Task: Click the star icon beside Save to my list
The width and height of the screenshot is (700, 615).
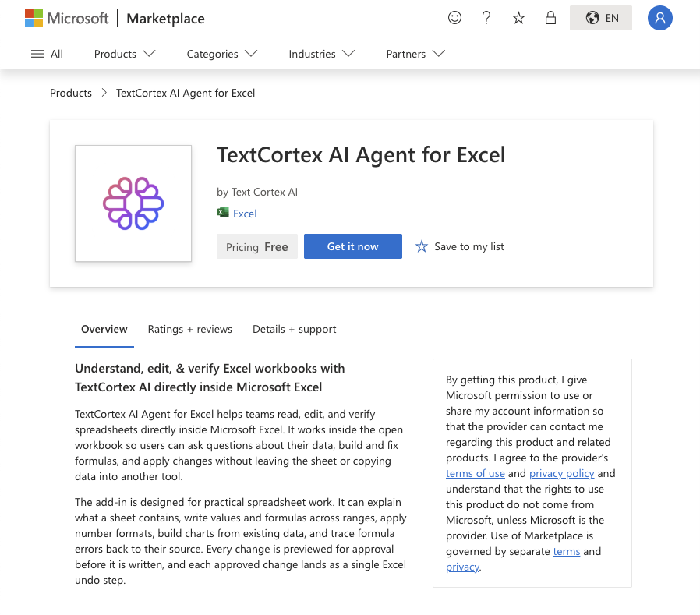Action: tap(422, 246)
